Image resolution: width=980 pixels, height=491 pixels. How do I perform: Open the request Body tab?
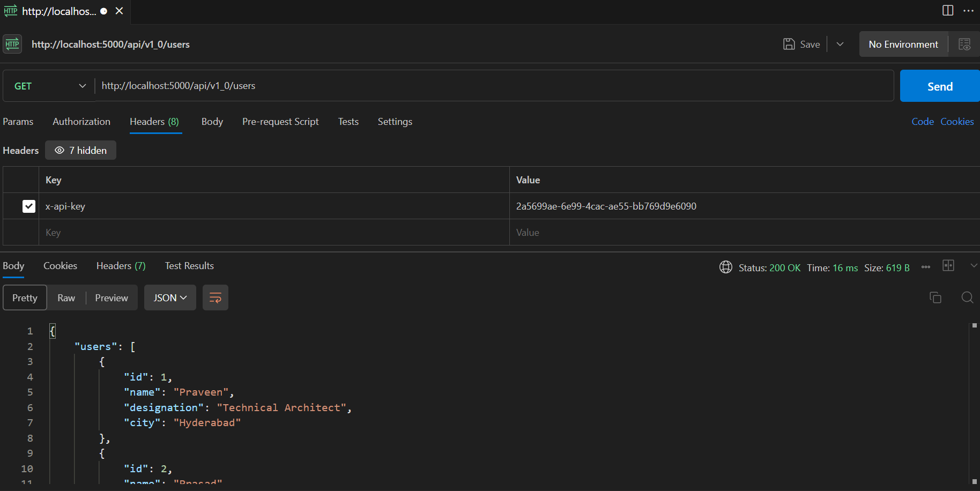(x=212, y=122)
